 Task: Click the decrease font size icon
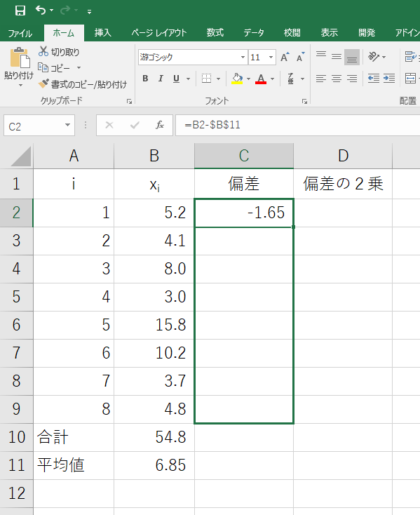(x=301, y=57)
